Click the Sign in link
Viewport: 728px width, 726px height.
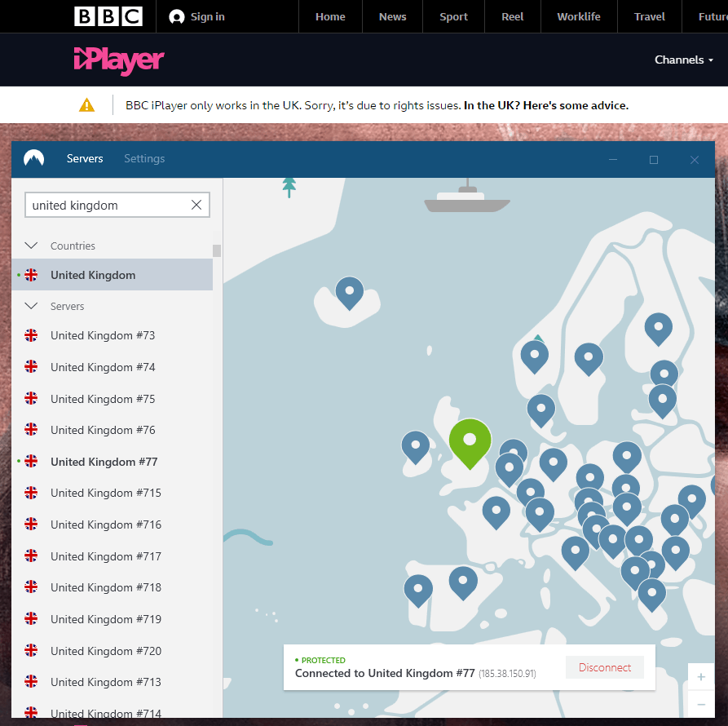coord(208,16)
